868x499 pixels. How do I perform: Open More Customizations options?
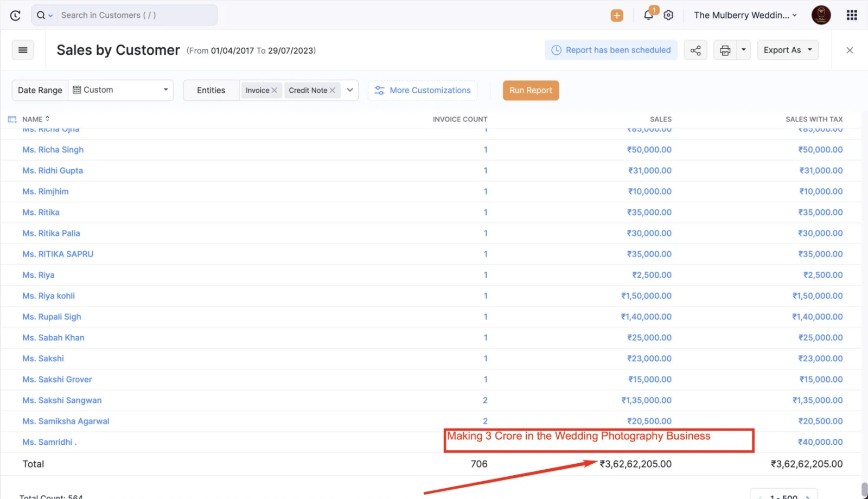(x=423, y=91)
